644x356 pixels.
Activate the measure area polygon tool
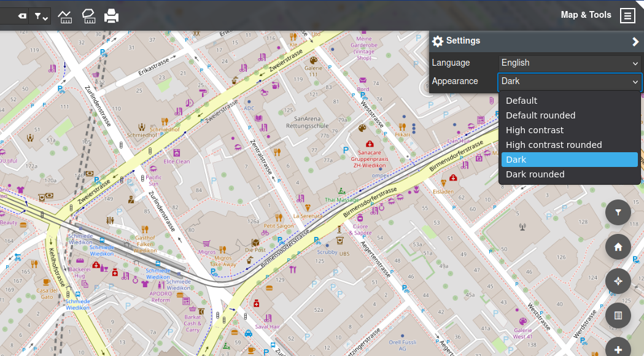tap(88, 16)
